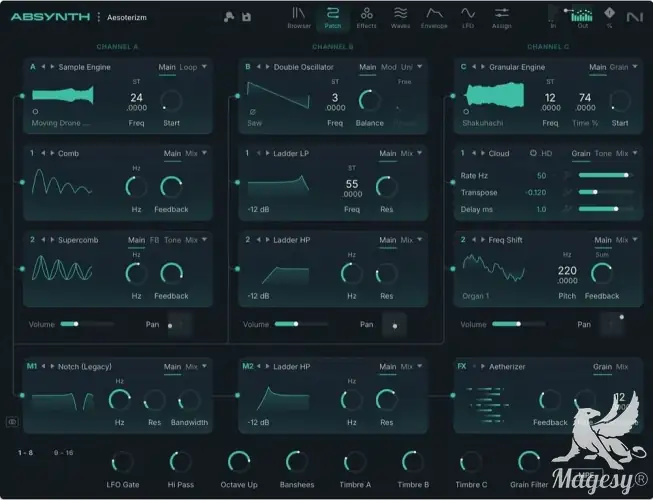Image resolution: width=653 pixels, height=500 pixels.
Task: Toggle oscillator A on or off
Action: tap(32, 67)
